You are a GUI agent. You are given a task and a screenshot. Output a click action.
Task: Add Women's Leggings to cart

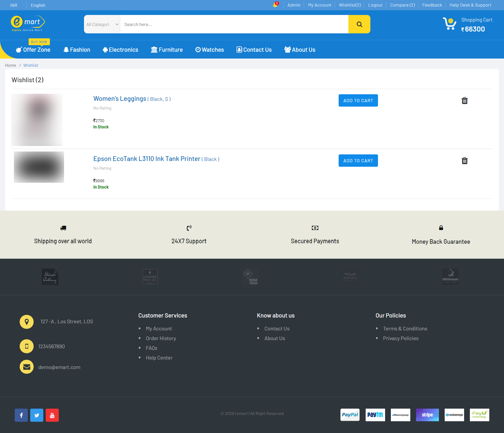tap(358, 101)
